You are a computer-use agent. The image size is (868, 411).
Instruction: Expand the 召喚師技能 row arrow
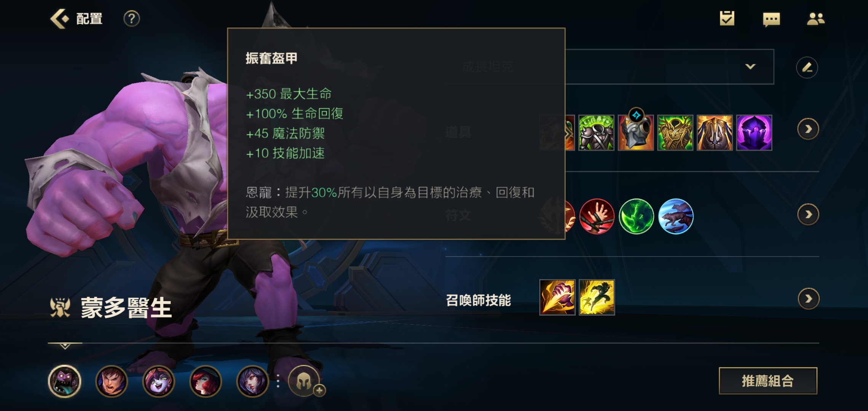(808, 299)
